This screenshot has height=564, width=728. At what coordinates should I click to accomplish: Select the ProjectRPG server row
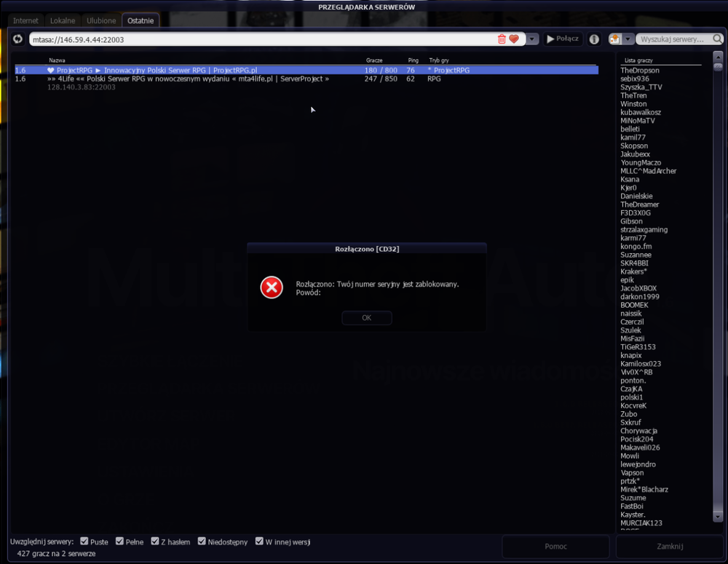[x=306, y=71]
